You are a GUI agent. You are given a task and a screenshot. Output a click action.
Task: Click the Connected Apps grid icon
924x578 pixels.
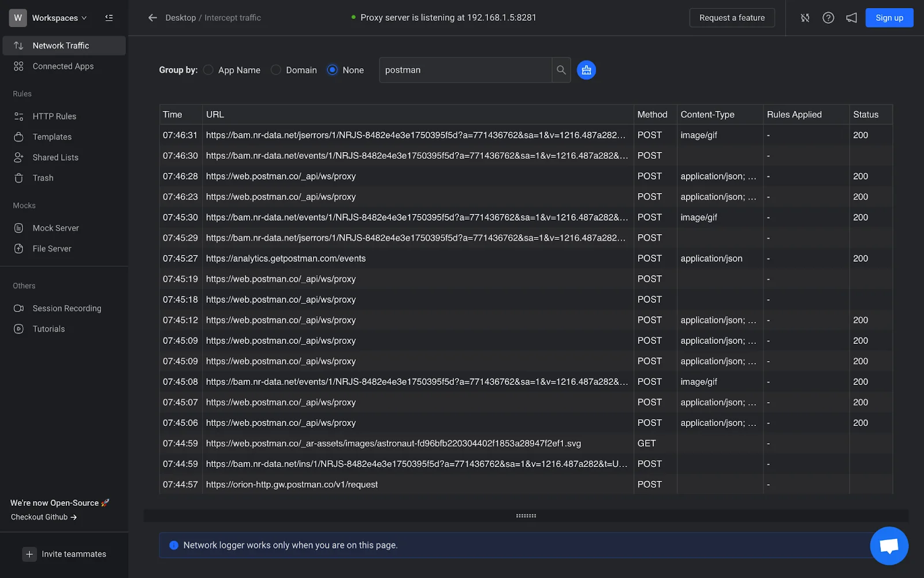pos(18,66)
